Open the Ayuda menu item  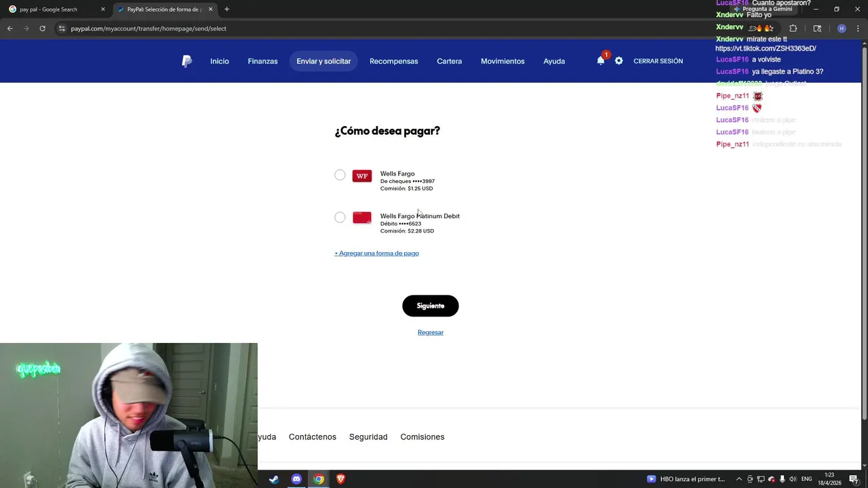pos(554,61)
